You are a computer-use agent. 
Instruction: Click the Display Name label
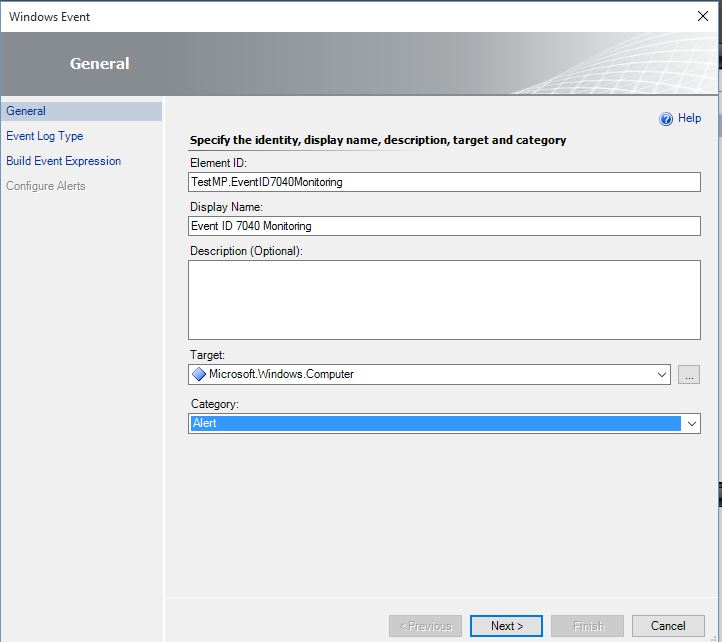(x=226, y=207)
